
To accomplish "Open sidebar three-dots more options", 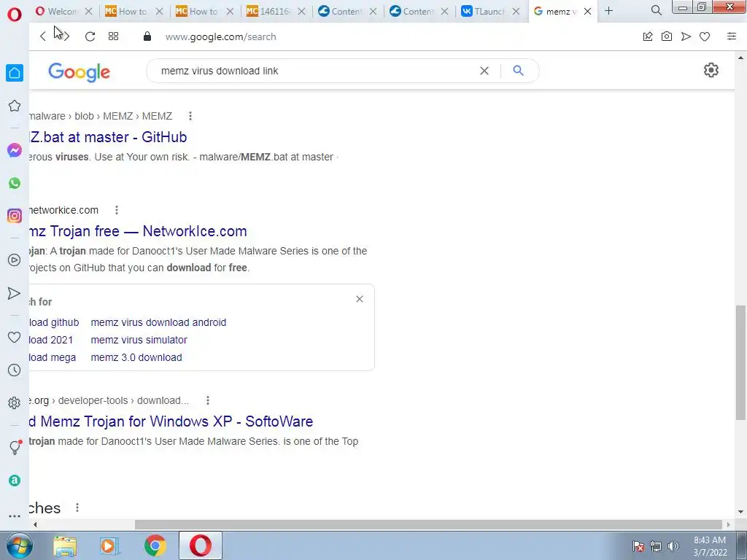I will click(15, 516).
